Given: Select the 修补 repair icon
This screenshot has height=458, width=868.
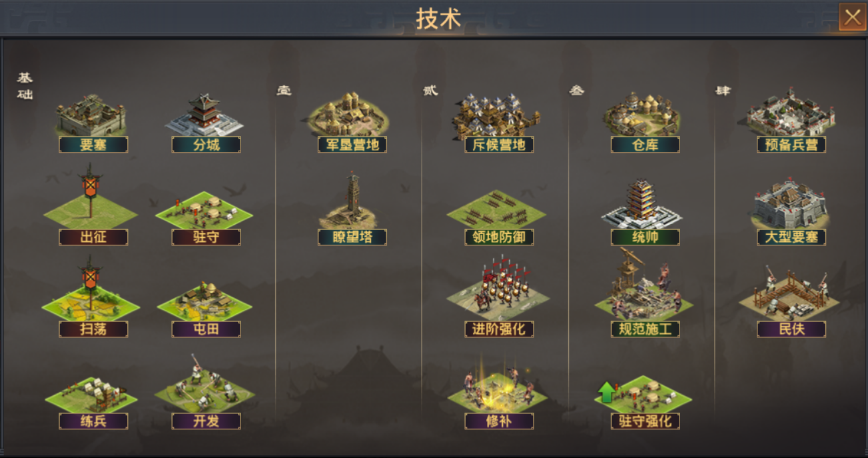Looking at the screenshot, I should click(x=497, y=387).
